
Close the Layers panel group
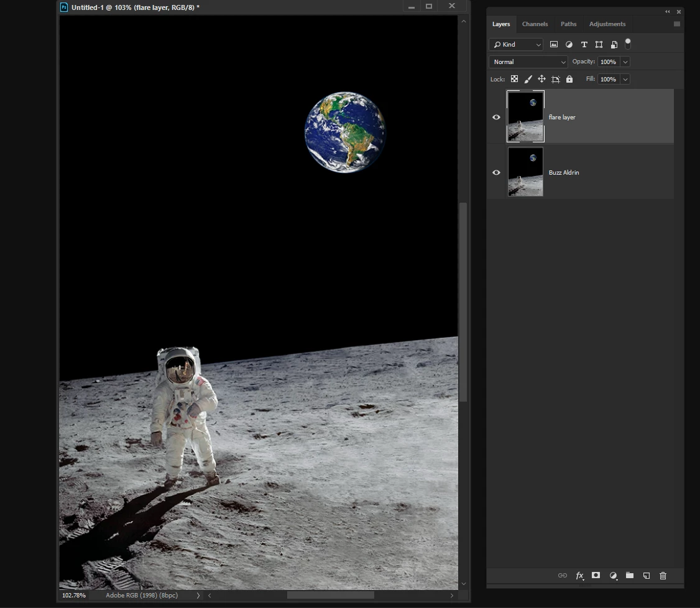679,12
